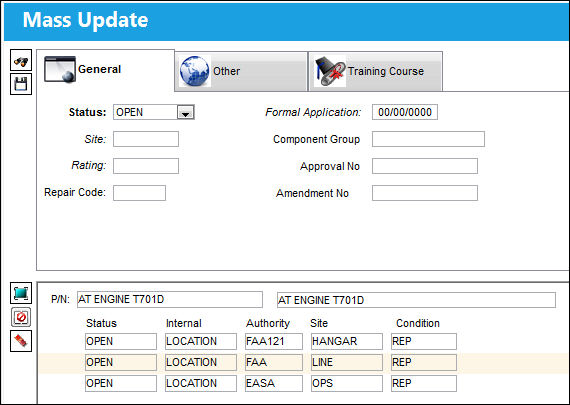Select the HANGAR site cell
Image resolution: width=570 pixels, height=405 pixels.
(347, 341)
